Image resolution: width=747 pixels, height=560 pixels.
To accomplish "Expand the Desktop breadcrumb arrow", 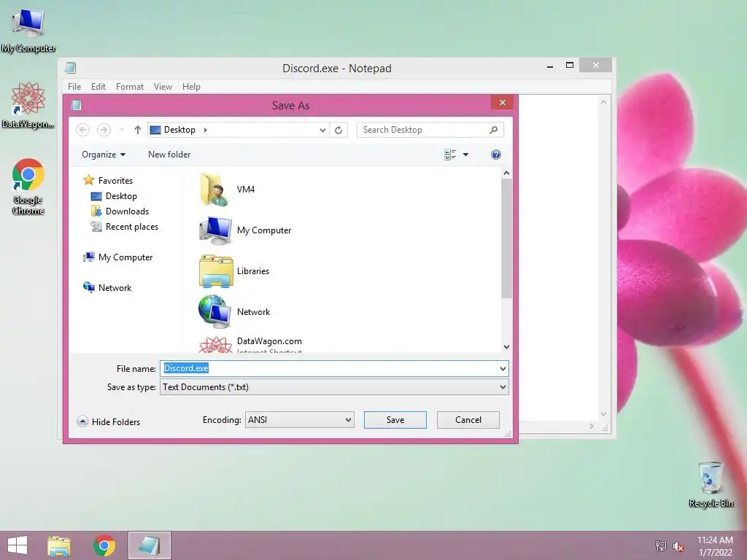I will (205, 130).
